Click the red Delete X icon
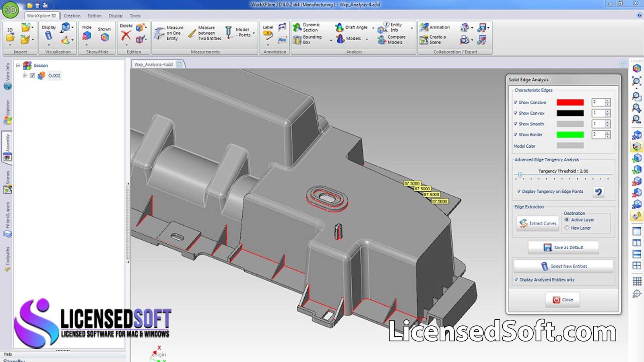644x362 pixels. click(126, 35)
